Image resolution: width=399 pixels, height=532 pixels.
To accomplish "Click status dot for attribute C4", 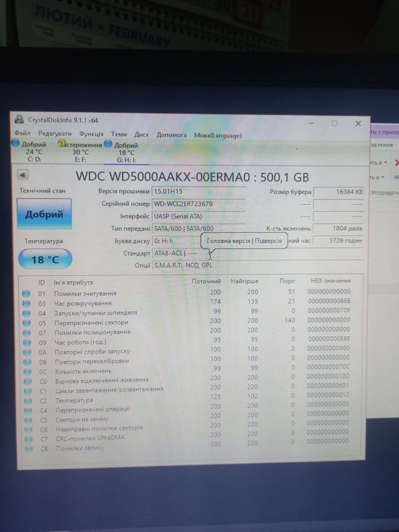I will (x=28, y=410).
